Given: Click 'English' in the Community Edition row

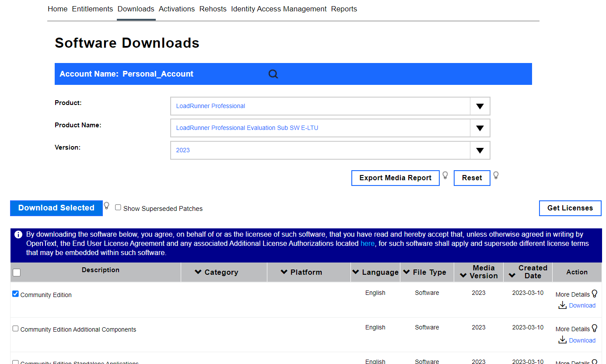Looking at the screenshot, I should point(375,293).
